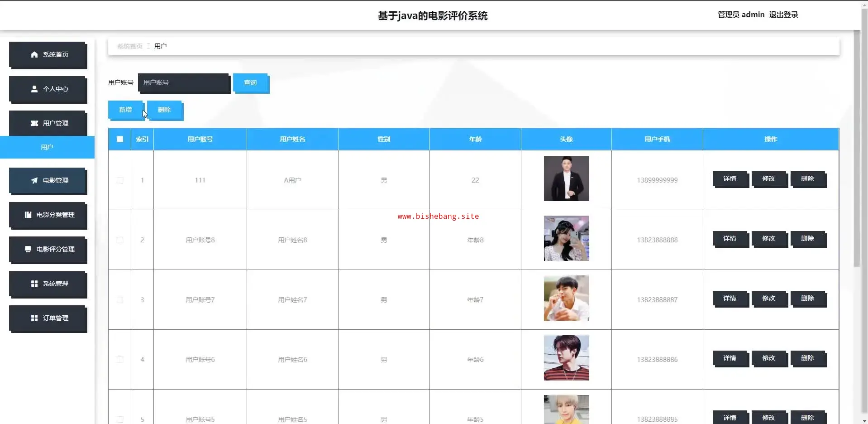This screenshot has height=424, width=868.
Task: Click the 用户手机 column header
Action: (x=658, y=139)
